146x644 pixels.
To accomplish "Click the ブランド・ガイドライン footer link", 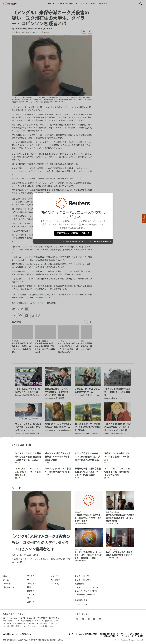I will click(85, 591).
